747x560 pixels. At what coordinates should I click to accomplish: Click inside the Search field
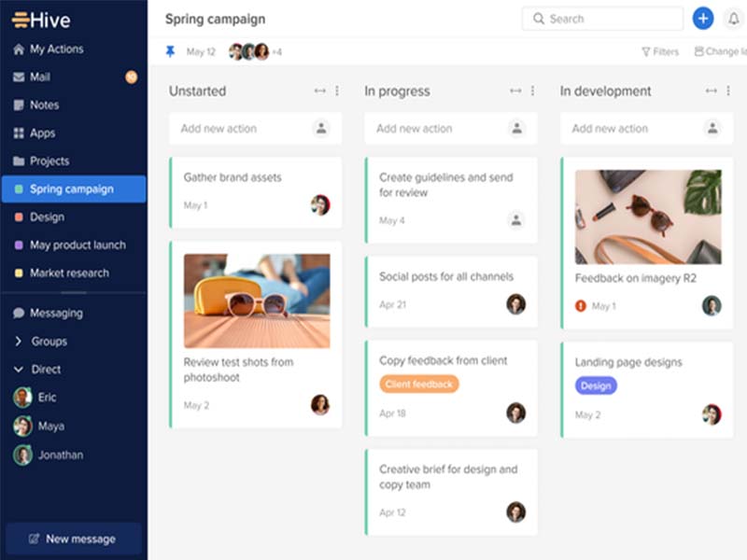(x=601, y=18)
